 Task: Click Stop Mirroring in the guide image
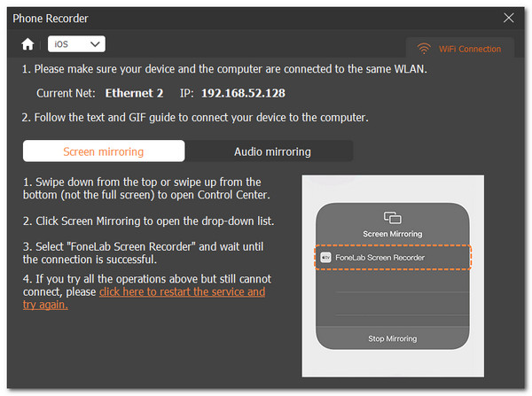tap(393, 338)
